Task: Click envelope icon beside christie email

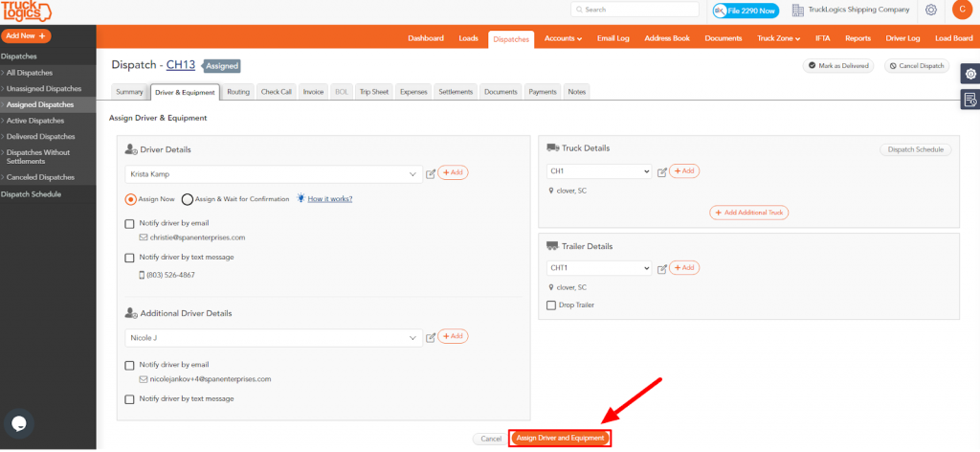Action: click(144, 237)
